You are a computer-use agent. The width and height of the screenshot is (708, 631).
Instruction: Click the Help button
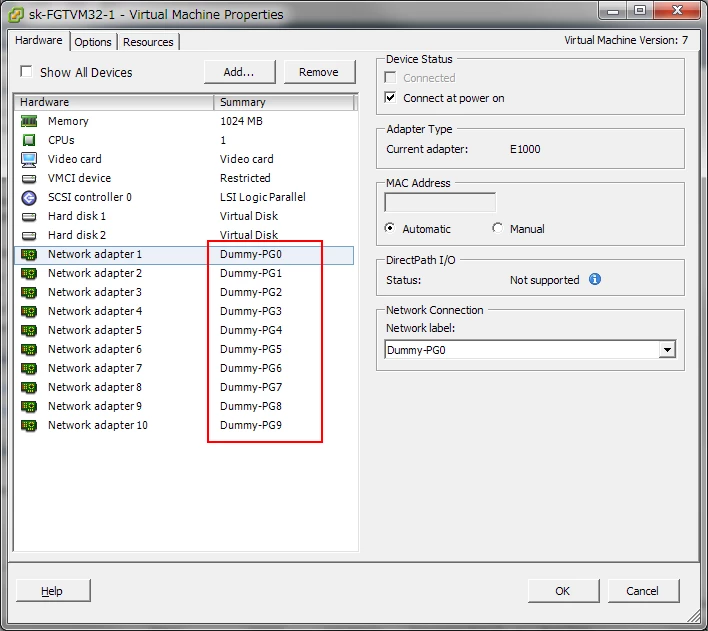click(x=53, y=591)
